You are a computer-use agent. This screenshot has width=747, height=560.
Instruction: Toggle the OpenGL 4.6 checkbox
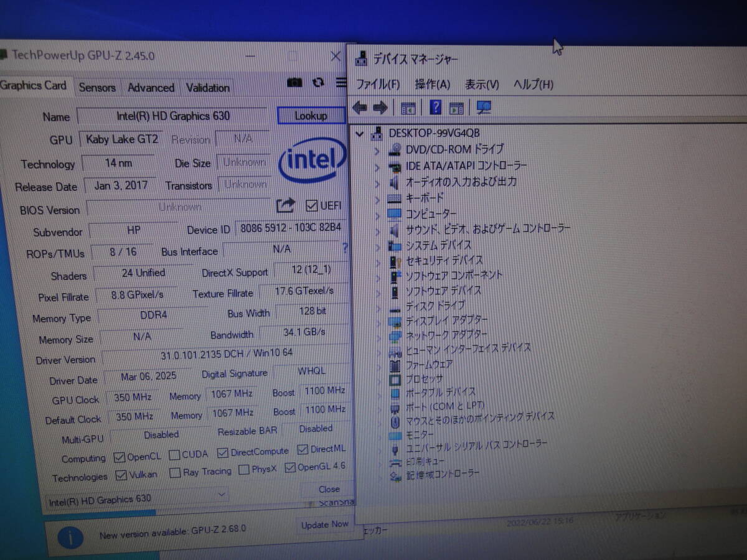[289, 467]
